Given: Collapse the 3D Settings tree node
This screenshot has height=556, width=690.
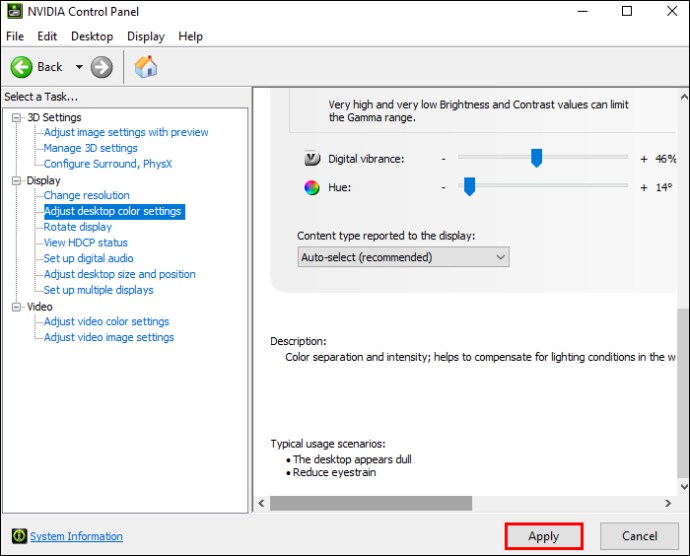Looking at the screenshot, I should point(16,118).
